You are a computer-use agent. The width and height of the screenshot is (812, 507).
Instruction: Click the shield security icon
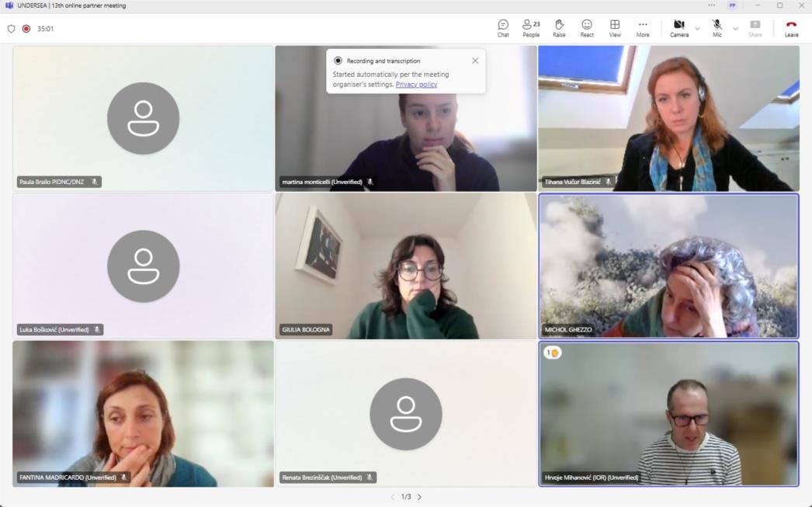coord(11,29)
